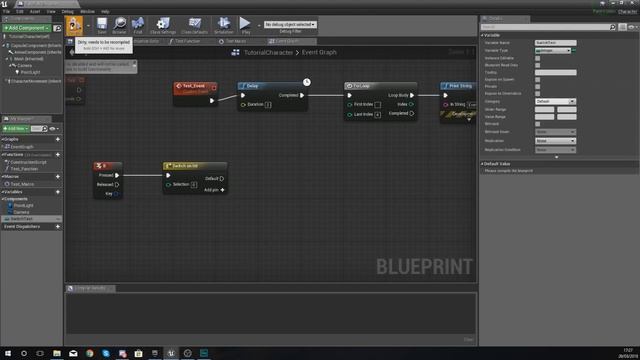The height and width of the screenshot is (360, 640).
Task: Open compile options arrow next to Compile
Action: click(88, 26)
